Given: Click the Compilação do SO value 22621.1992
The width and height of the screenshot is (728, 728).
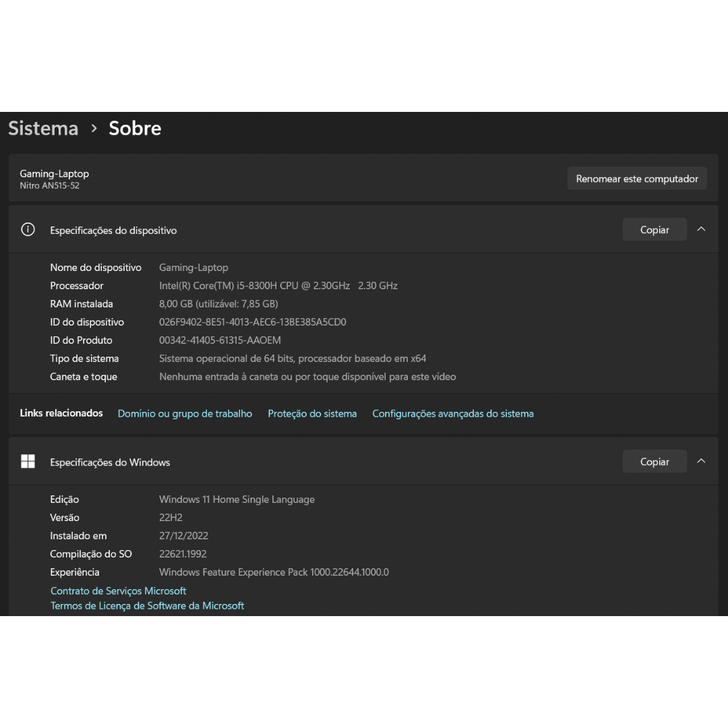Looking at the screenshot, I should tap(183, 554).
